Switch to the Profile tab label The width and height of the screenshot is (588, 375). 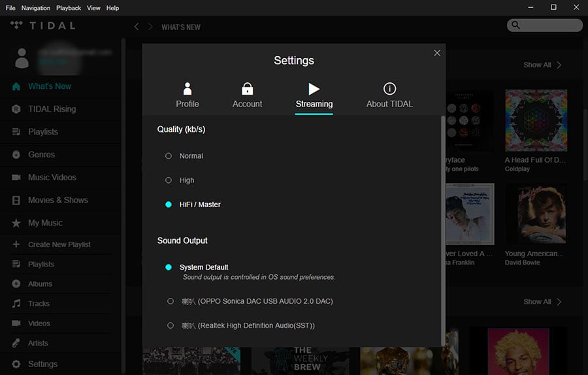tap(188, 104)
